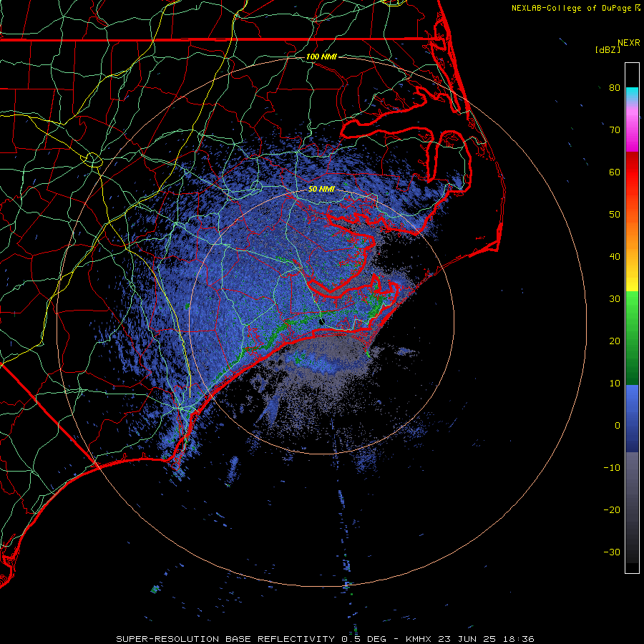
Task: Click the orange band of the reflectivity color bar
Action: (x=632, y=232)
